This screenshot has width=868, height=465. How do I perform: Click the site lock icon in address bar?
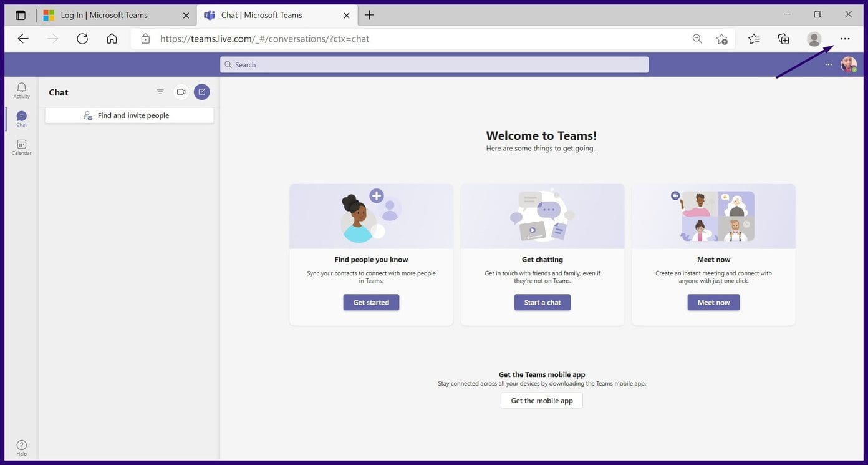(x=145, y=39)
